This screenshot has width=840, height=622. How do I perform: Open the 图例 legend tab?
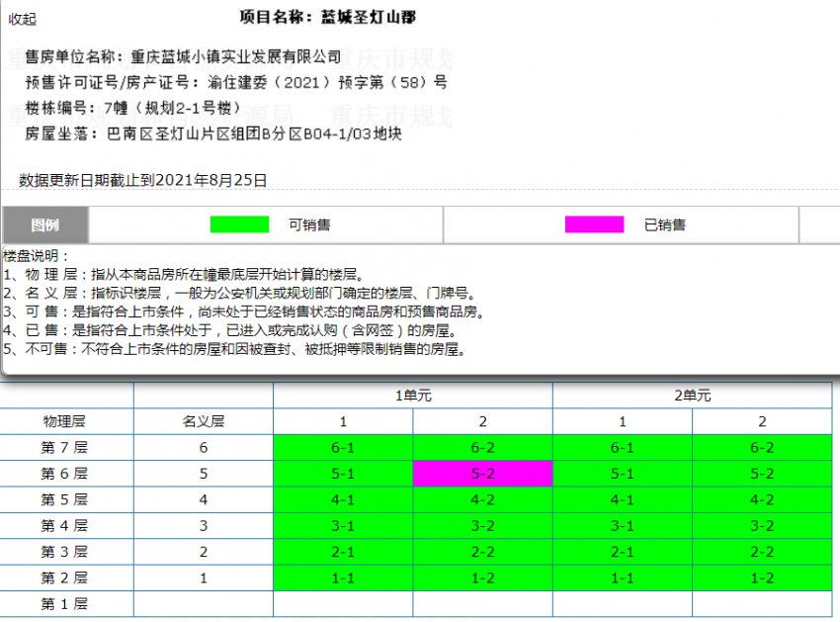click(x=46, y=223)
